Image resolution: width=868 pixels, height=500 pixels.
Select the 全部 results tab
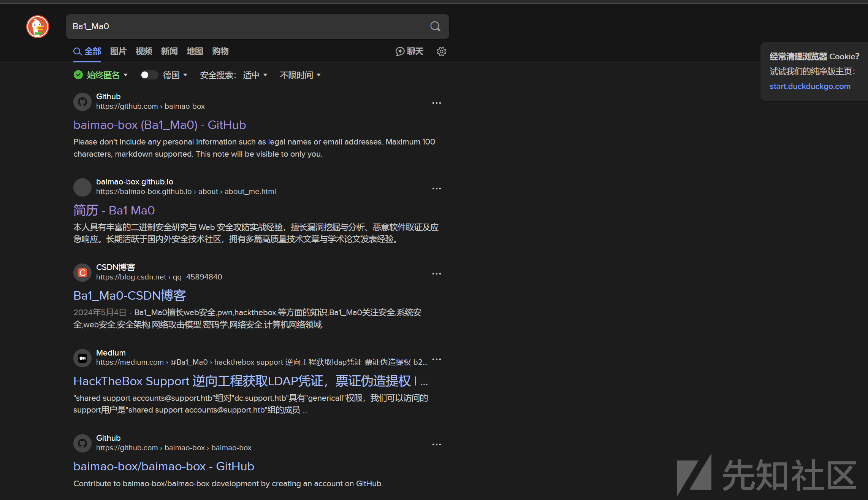[87, 51]
